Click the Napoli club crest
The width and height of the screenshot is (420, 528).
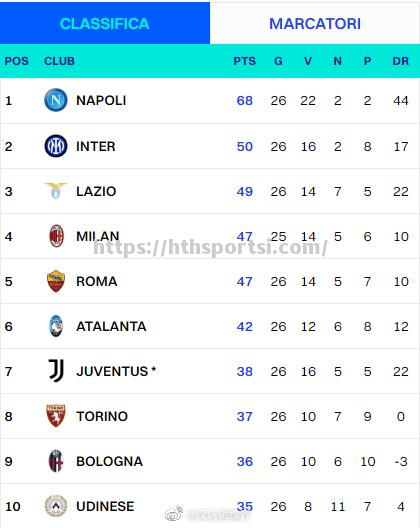(56, 100)
